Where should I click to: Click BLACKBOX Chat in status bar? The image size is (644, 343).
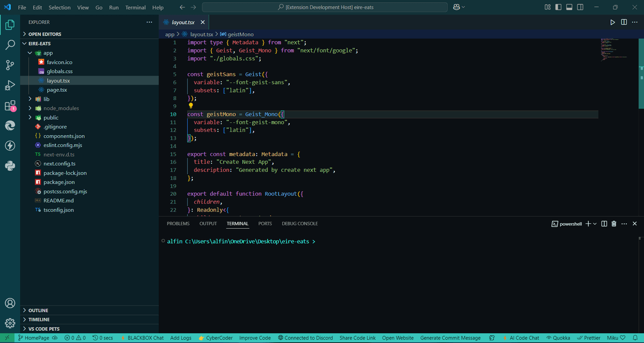pos(141,338)
